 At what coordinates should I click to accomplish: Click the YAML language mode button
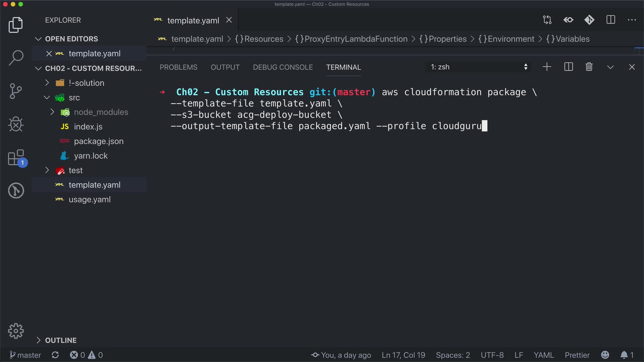(544, 355)
